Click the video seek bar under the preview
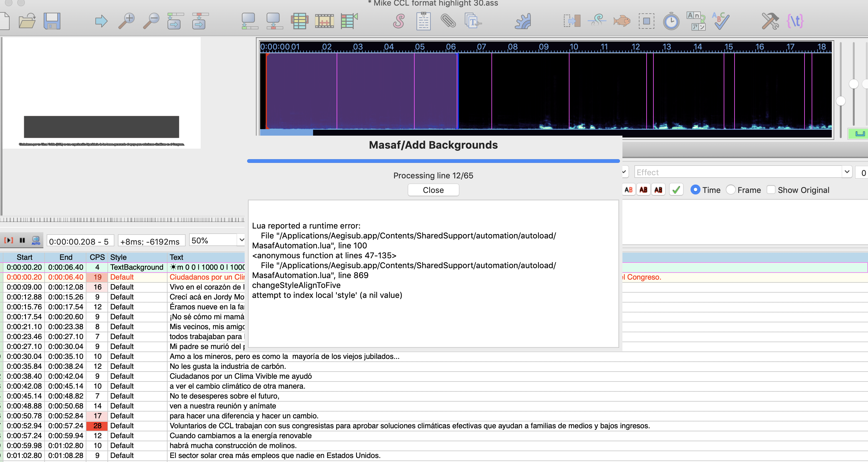This screenshot has height=462, width=868. pyautogui.click(x=122, y=220)
